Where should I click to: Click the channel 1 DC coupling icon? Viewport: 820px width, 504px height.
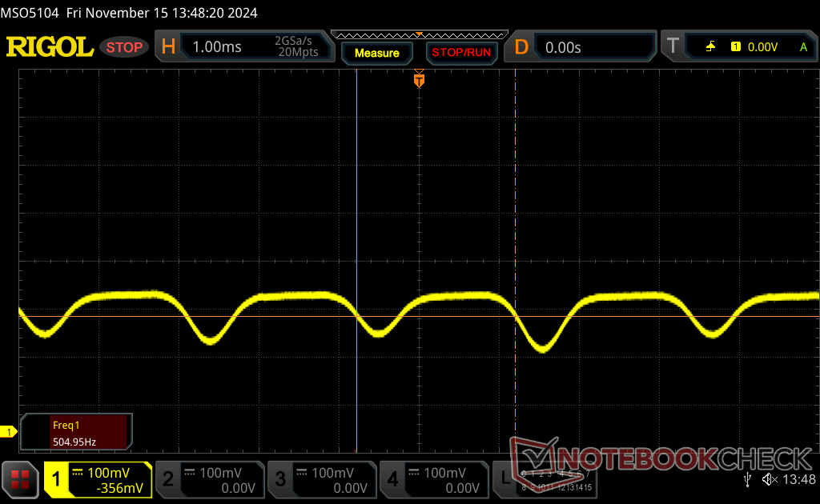[x=78, y=473]
